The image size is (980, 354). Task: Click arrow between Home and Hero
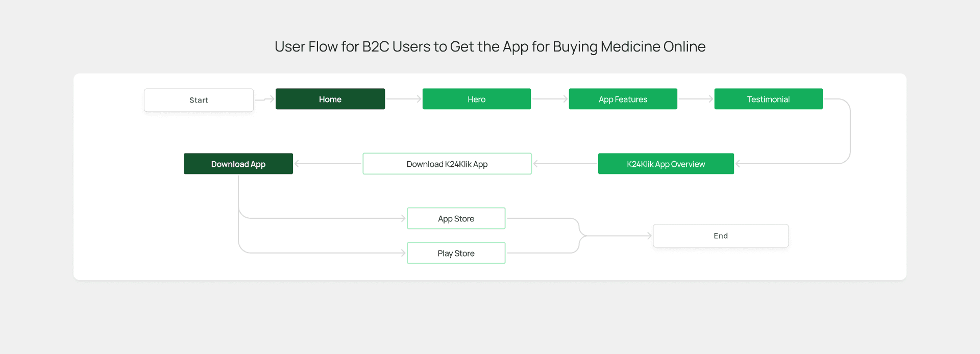click(404, 99)
